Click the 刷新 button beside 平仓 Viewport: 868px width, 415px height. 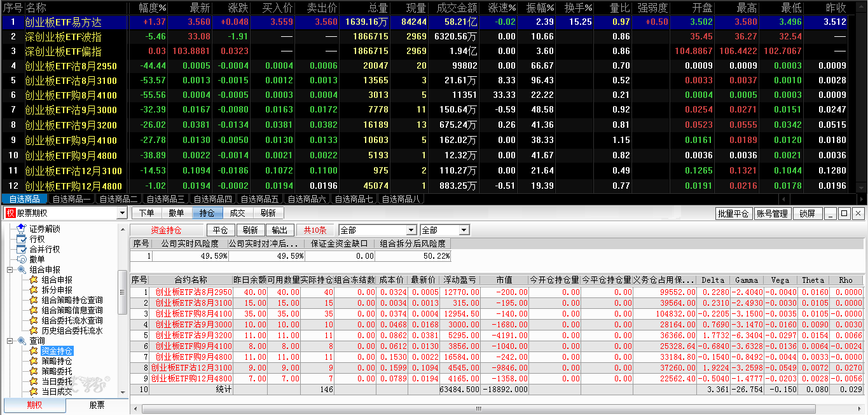pos(251,230)
